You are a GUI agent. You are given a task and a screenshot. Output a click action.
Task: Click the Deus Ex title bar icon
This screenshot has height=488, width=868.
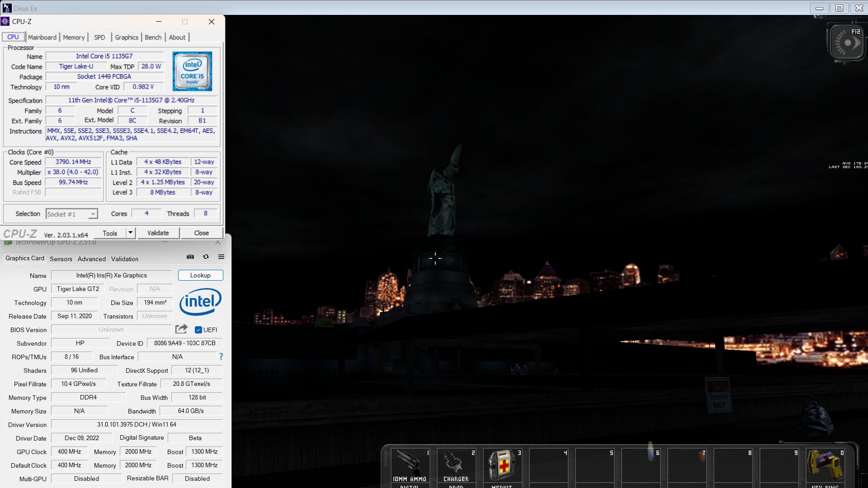point(7,8)
